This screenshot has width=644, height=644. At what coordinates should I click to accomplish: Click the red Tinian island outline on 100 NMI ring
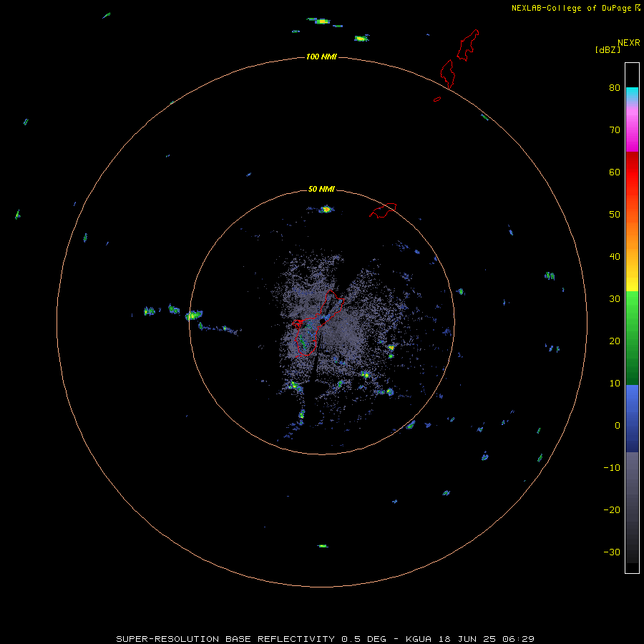click(x=448, y=74)
